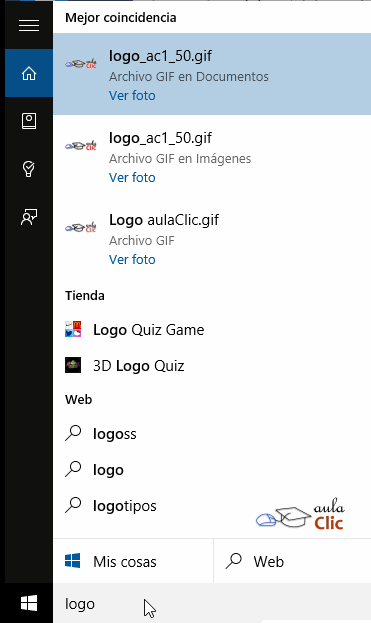Open the Notebook icon in sidebar

coord(29,121)
